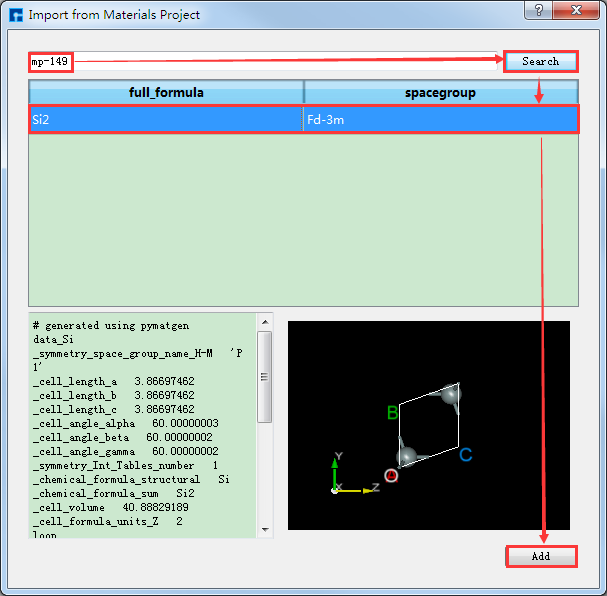The height and width of the screenshot is (596, 607).
Task: Select the Fd-3m spacegroup cell
Action: 440,120
